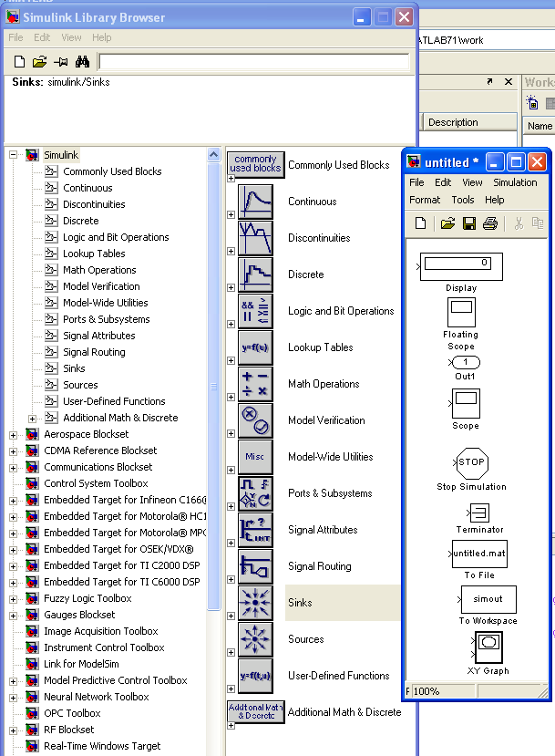Select the Display block in the model

click(x=461, y=266)
